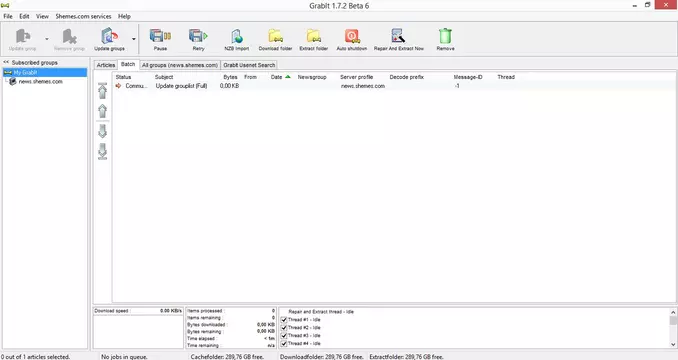
Task: Click the thread list scrollbar thumb
Action: coord(673,320)
